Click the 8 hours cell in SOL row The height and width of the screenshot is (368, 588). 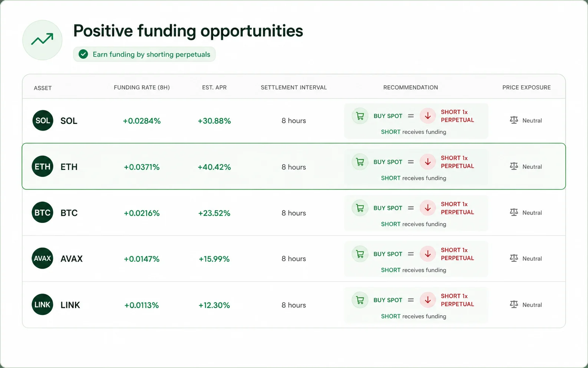coord(294,121)
